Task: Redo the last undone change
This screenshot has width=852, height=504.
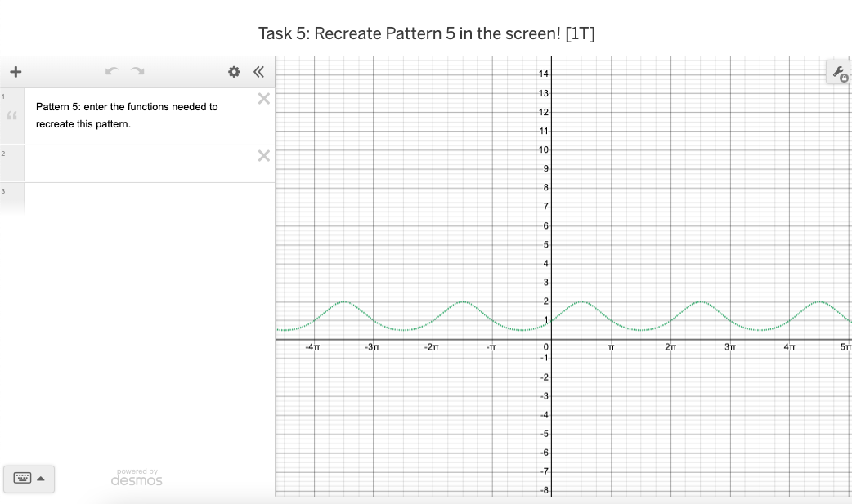Action: tap(137, 71)
